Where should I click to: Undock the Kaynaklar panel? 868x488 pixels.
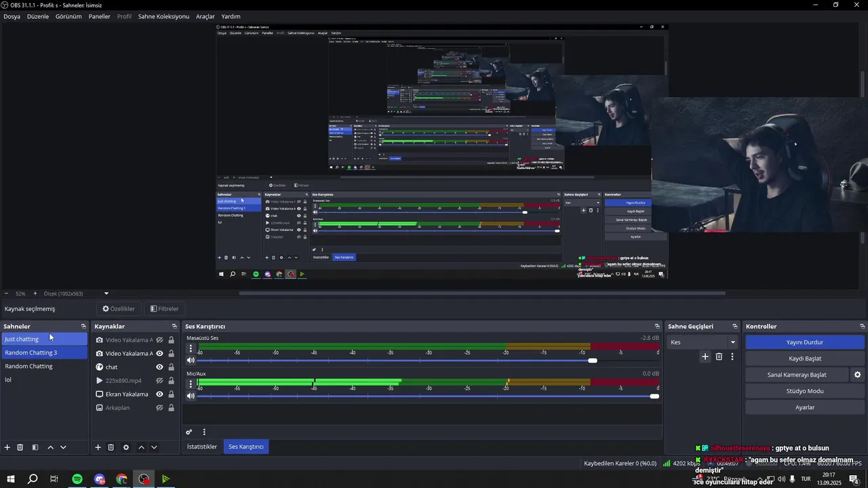click(174, 327)
